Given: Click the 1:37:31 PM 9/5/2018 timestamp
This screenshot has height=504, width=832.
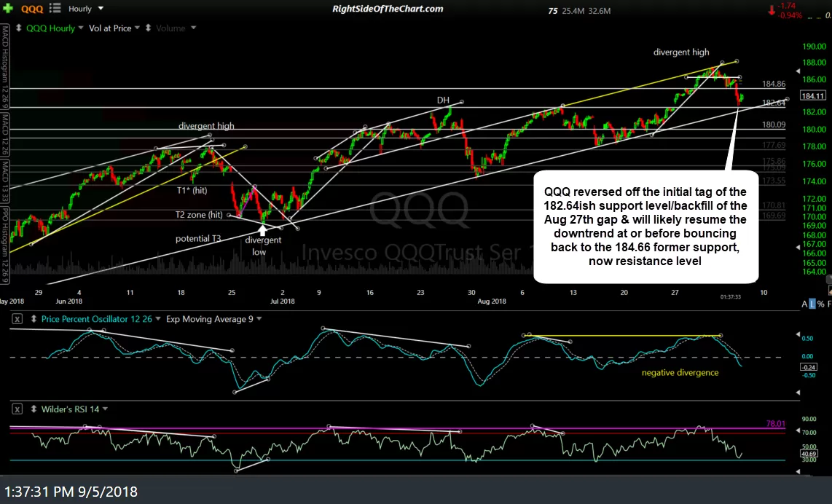Looking at the screenshot, I should [71, 492].
